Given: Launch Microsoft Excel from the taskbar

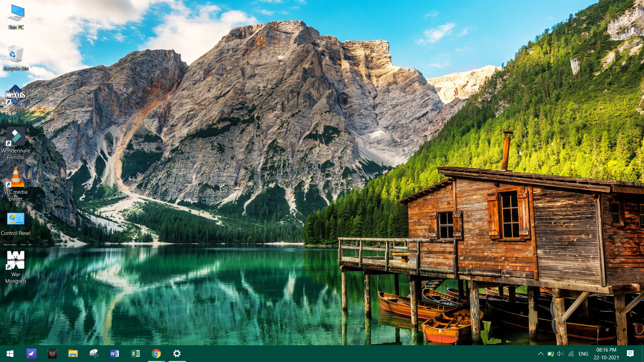Looking at the screenshot, I should (135, 354).
